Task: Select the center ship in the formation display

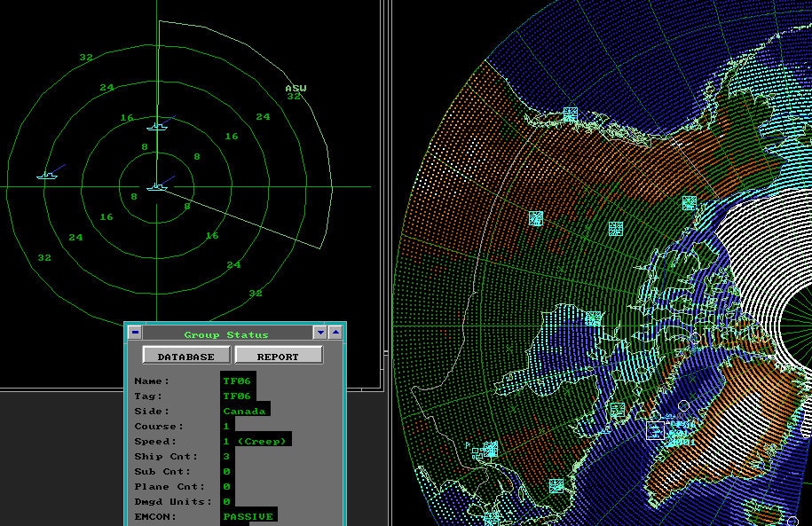Action: click(157, 186)
